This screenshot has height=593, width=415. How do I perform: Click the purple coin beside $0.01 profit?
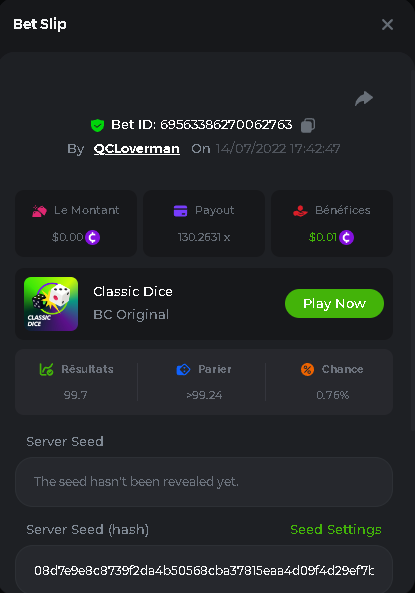point(346,238)
